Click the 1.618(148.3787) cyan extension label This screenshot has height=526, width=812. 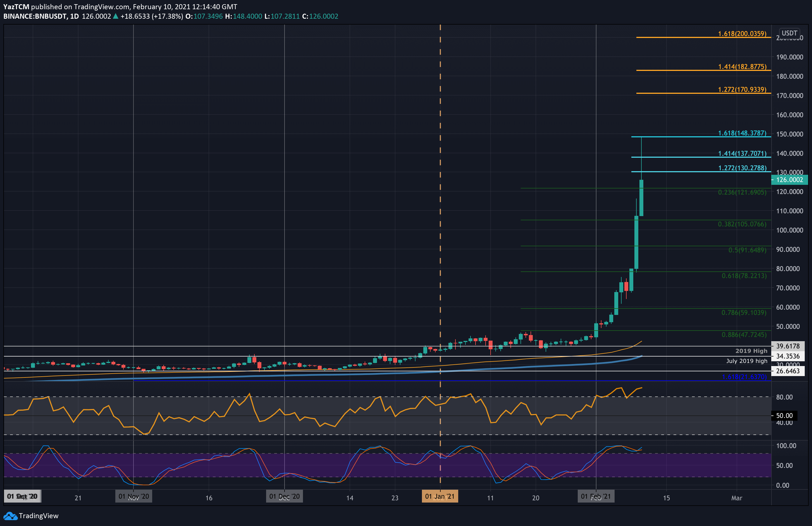[742, 133]
